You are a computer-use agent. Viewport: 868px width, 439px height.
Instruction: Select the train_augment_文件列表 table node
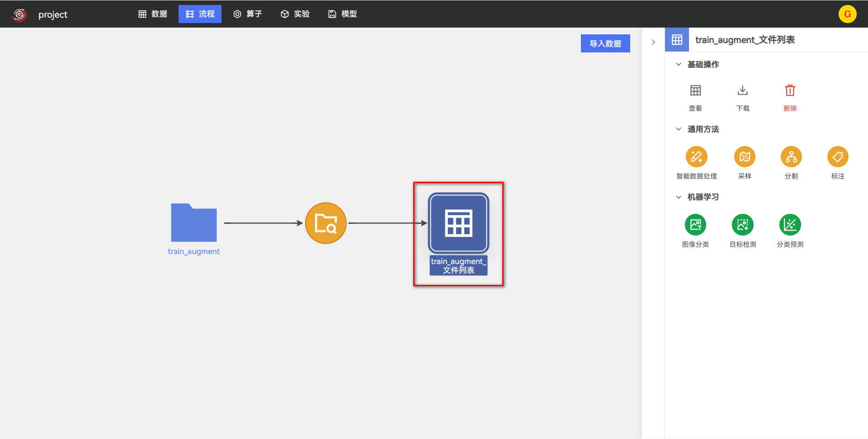(458, 223)
